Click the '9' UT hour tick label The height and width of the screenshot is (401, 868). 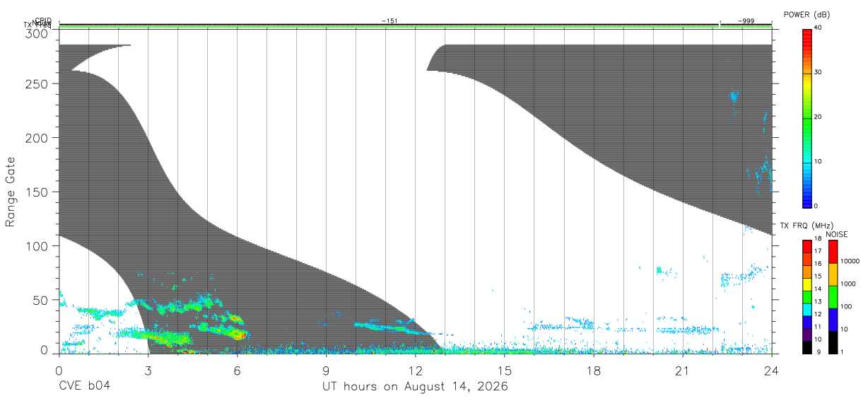pos(326,371)
